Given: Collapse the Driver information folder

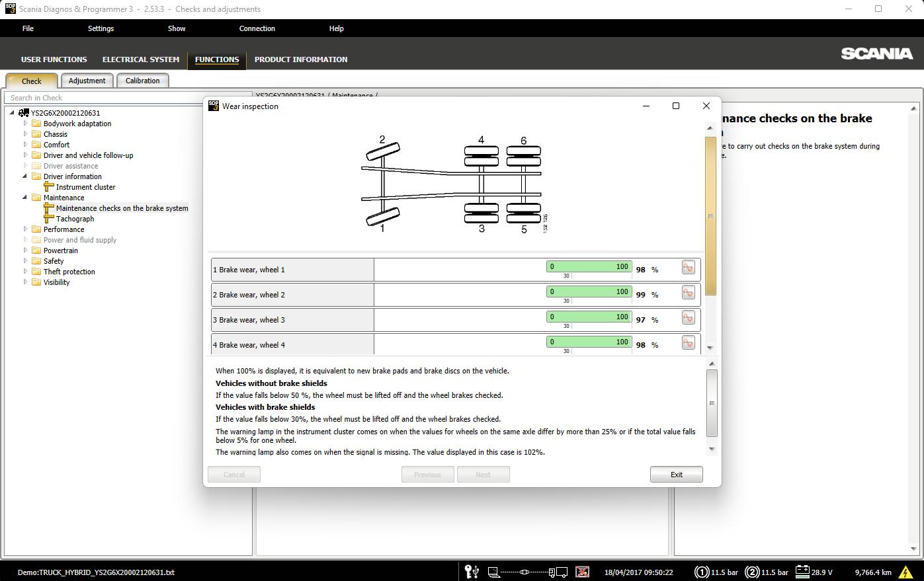Looking at the screenshot, I should [26, 176].
